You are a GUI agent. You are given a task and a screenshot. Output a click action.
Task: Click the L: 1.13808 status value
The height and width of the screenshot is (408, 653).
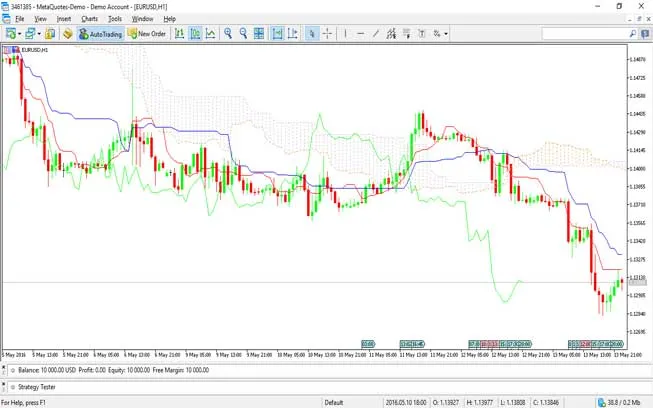coord(513,403)
